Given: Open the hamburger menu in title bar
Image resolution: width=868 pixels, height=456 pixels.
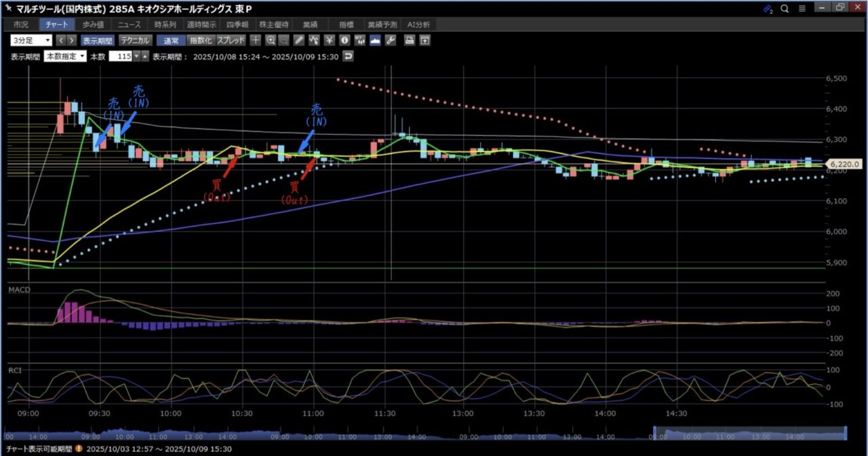Looking at the screenshot, I should pos(802,8).
